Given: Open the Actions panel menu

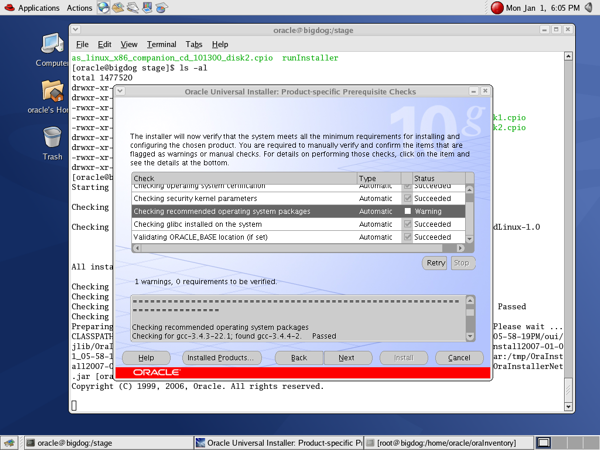Looking at the screenshot, I should point(79,8).
